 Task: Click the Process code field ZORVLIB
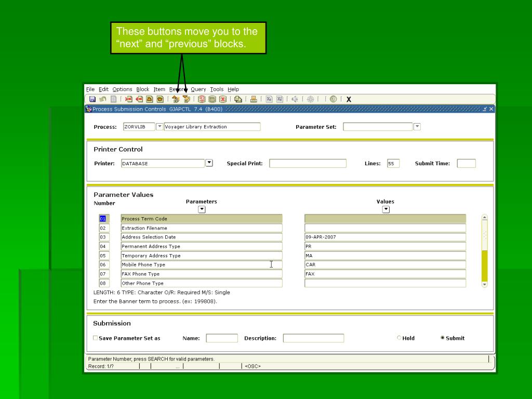pos(139,127)
